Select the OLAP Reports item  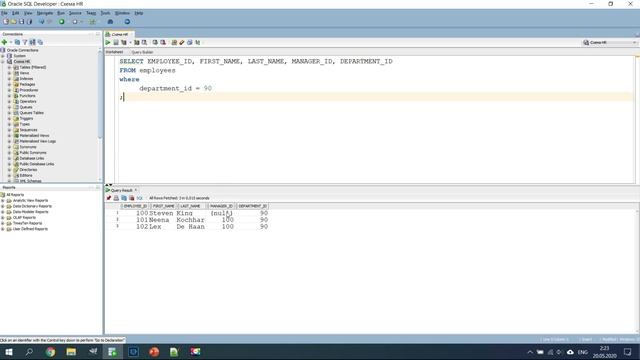[24, 218]
